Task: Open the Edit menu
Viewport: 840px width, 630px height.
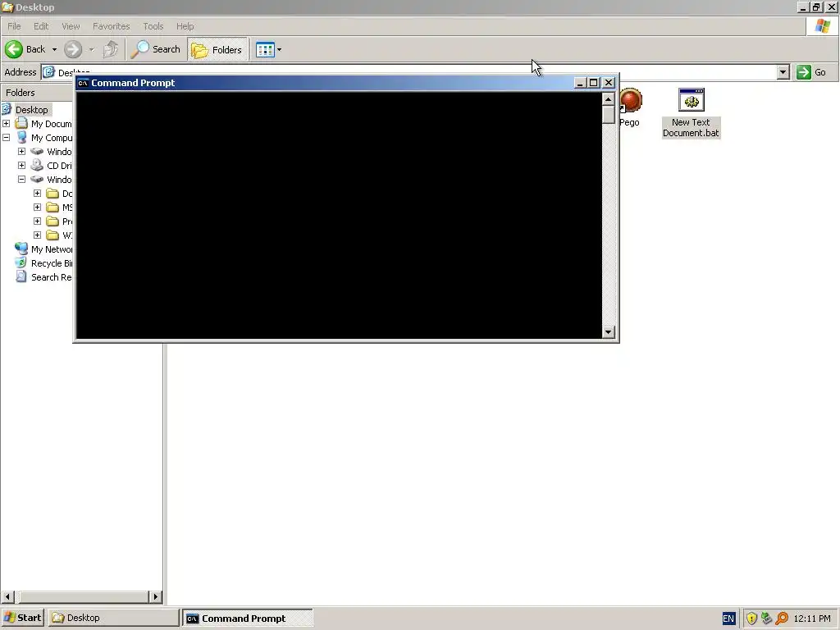Action: pos(41,26)
